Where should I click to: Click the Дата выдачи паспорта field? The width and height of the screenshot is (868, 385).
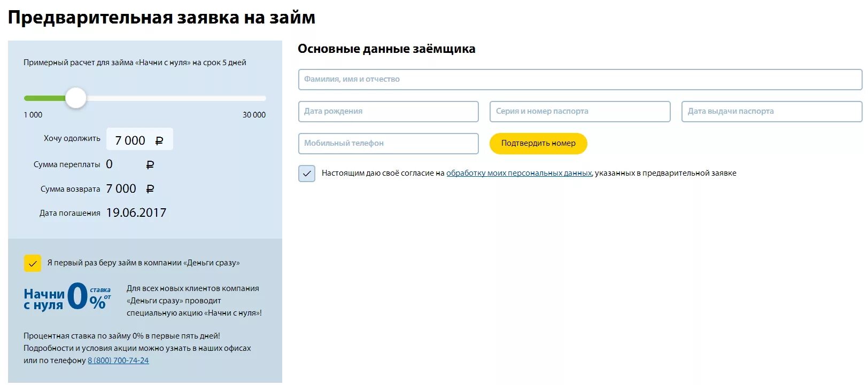771,112
